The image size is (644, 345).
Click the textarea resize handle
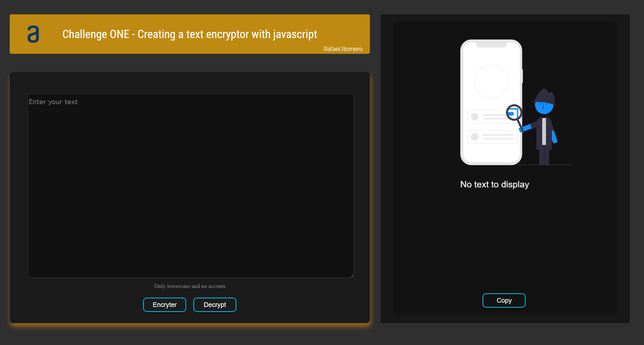tap(352, 276)
